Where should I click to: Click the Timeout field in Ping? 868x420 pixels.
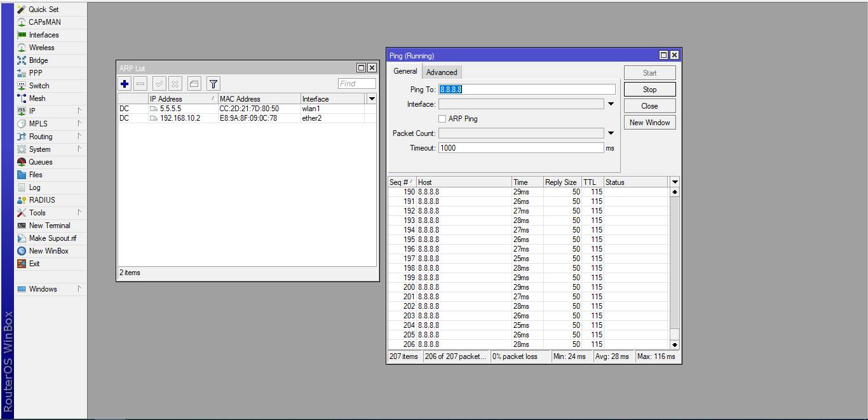pyautogui.click(x=521, y=148)
